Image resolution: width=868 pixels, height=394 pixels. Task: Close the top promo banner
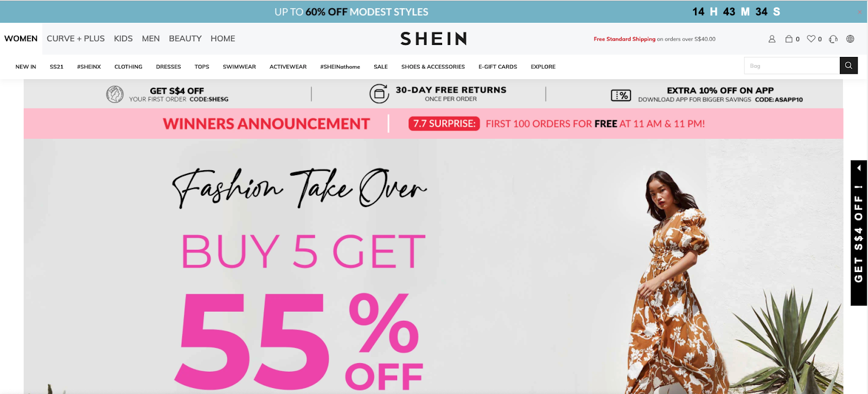point(859,12)
